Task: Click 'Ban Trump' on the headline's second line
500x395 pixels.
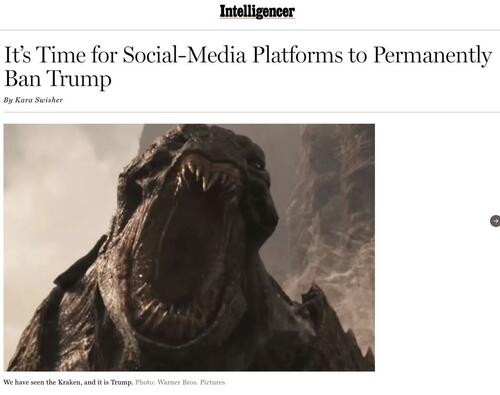Action: pyautogui.click(x=58, y=79)
